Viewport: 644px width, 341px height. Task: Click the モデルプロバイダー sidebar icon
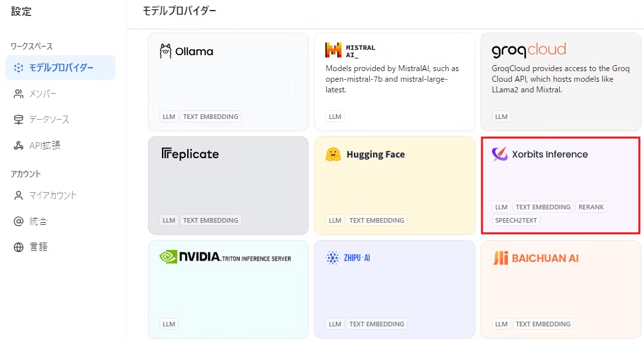[19, 68]
